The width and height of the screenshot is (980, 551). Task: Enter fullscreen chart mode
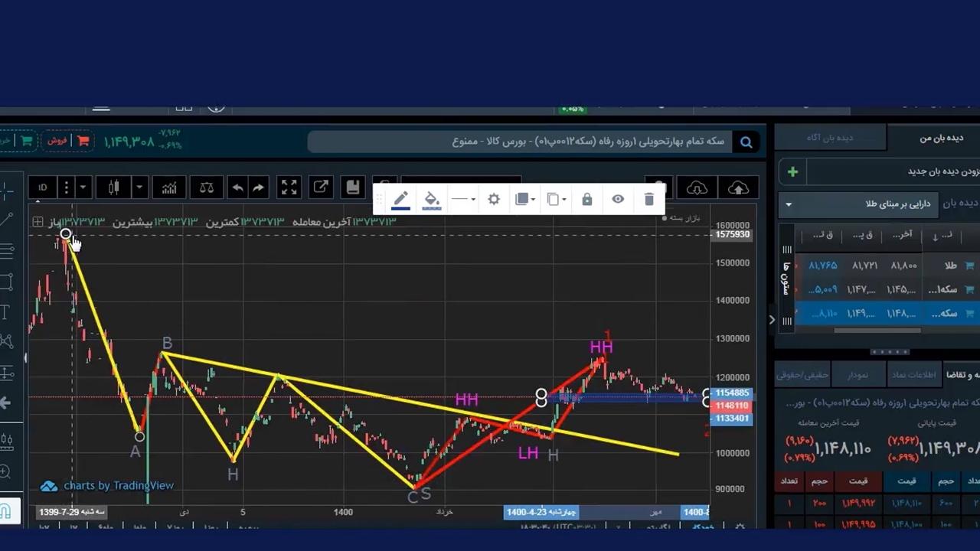[x=289, y=187]
